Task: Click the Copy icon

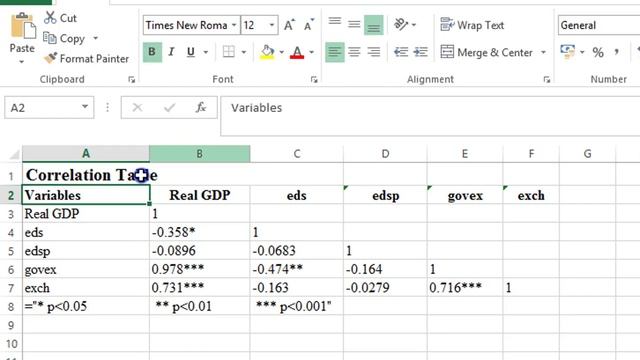Action: click(49, 38)
